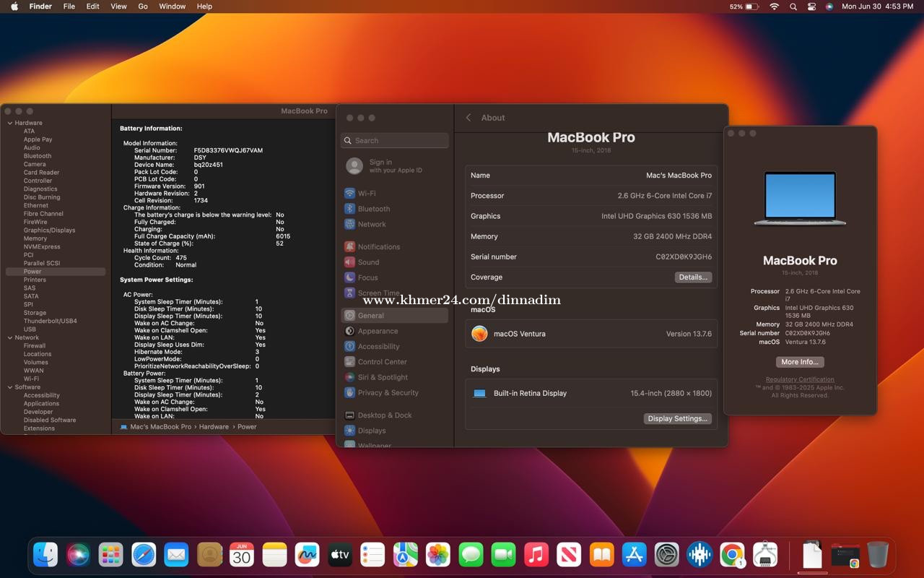Open Messages from the Dock

471,555
